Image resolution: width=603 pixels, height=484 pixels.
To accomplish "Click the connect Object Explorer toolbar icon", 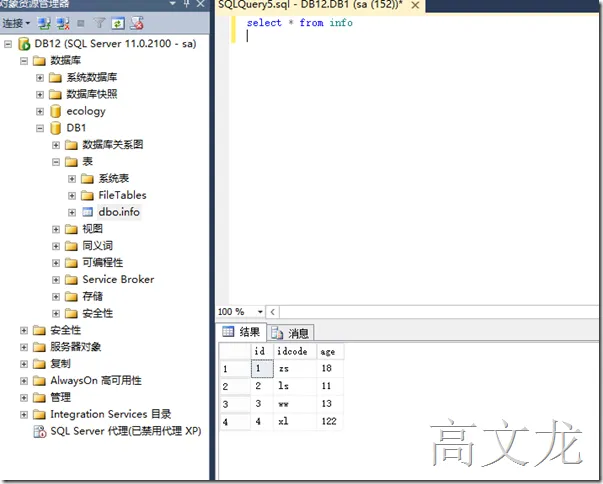I will click(x=44, y=23).
